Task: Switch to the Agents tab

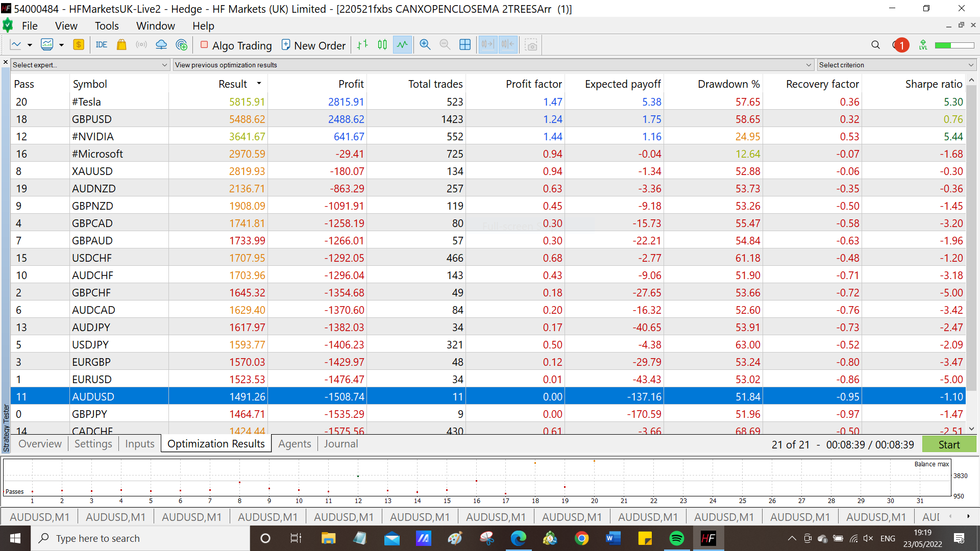Action: [295, 444]
